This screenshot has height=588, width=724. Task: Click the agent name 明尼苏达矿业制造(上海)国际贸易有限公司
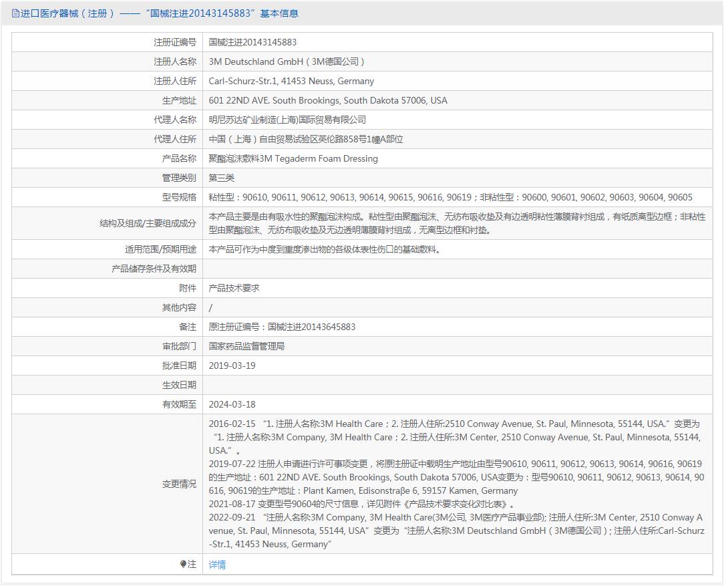click(x=287, y=120)
